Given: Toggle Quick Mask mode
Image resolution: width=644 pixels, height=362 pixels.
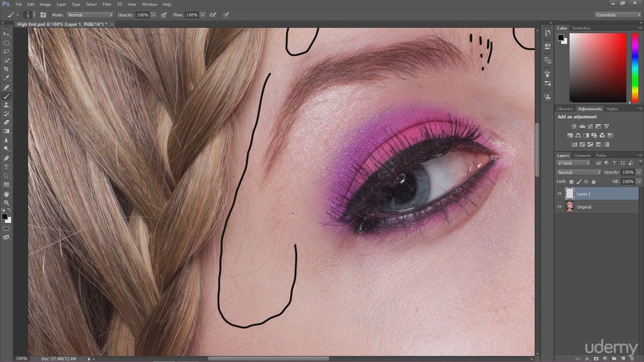Looking at the screenshot, I should [7, 228].
